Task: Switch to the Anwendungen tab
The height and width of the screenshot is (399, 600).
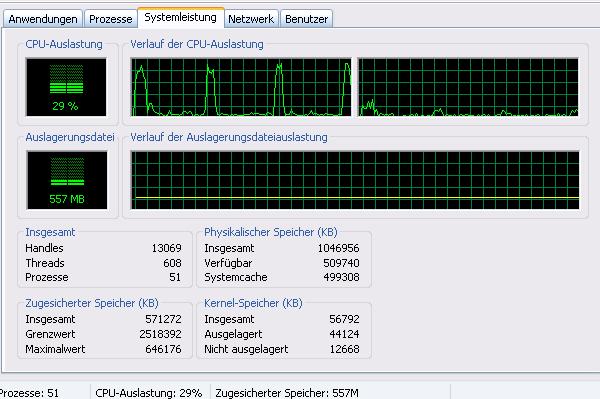Action: [43, 19]
